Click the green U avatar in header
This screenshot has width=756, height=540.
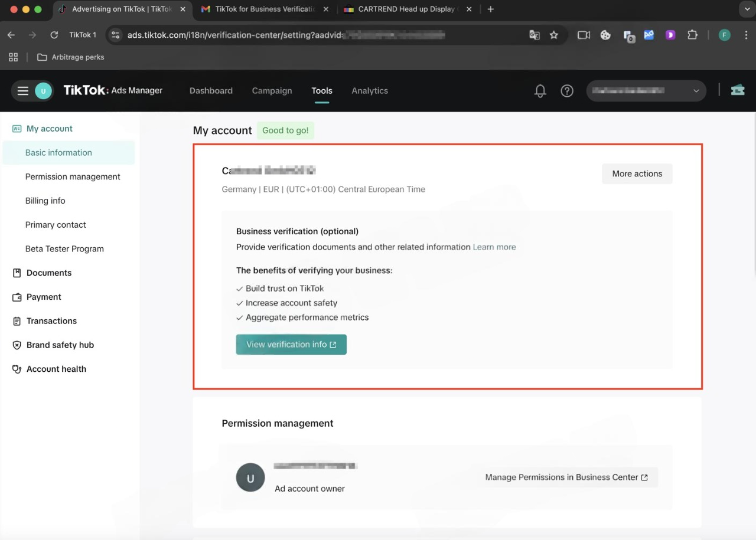tap(43, 91)
